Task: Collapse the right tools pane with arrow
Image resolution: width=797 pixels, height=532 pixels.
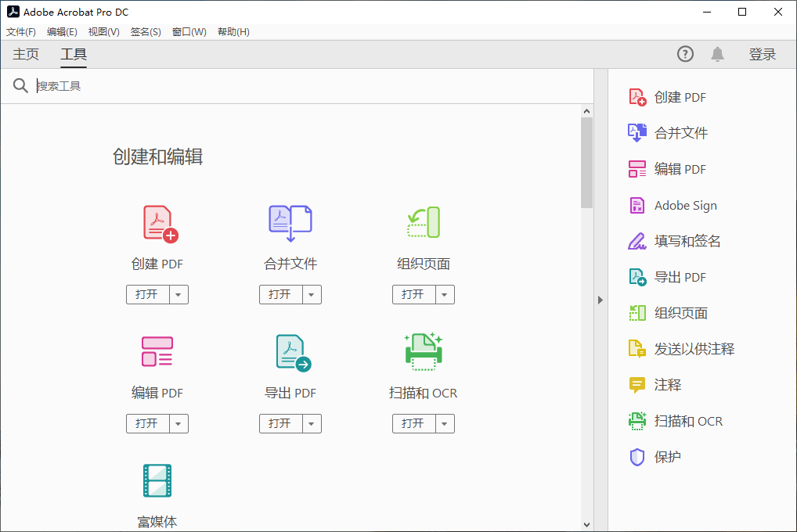Action: coord(600,300)
